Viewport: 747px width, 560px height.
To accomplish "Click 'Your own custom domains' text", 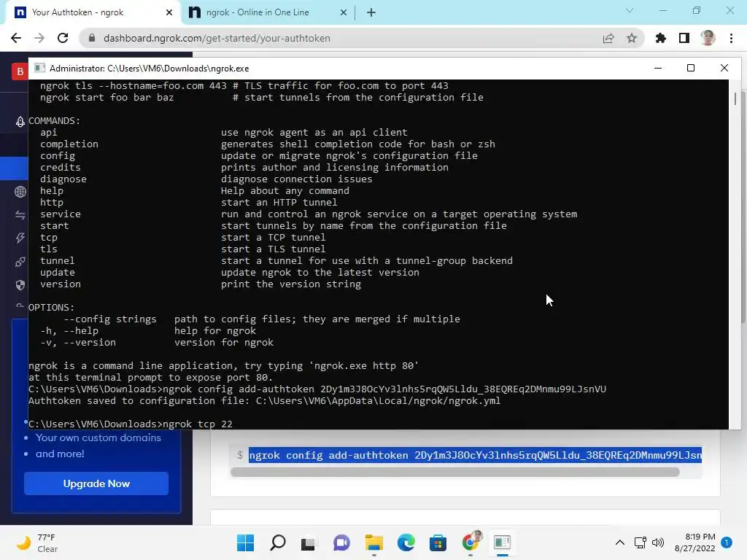I will 98,437.
